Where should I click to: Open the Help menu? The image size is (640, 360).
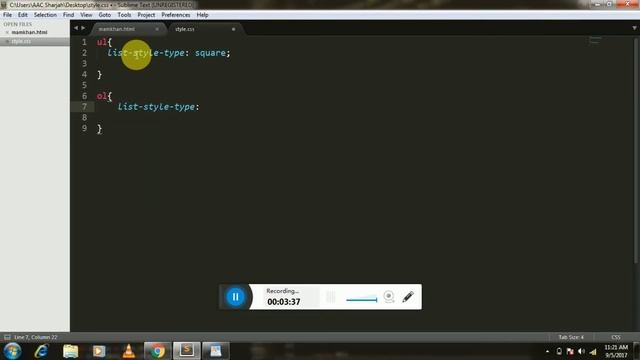pyautogui.click(x=202, y=15)
